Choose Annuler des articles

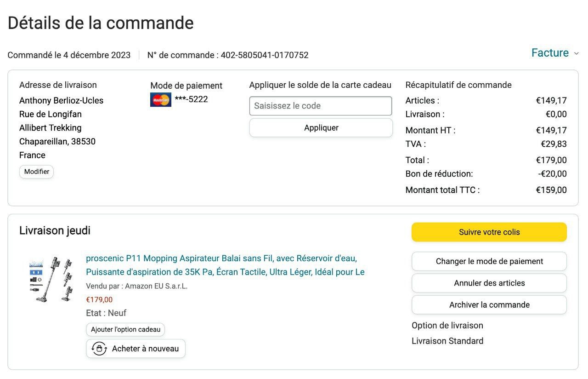point(489,283)
